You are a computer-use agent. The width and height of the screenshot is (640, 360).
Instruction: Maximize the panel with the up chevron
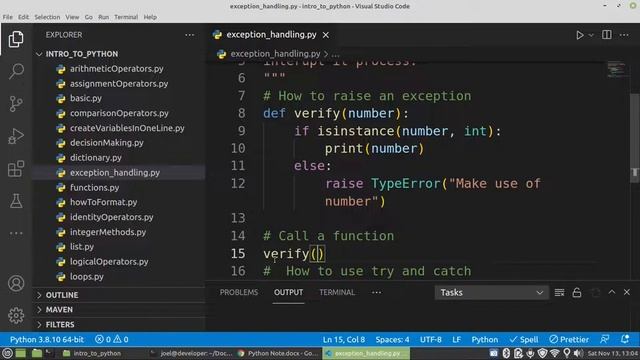click(x=611, y=292)
